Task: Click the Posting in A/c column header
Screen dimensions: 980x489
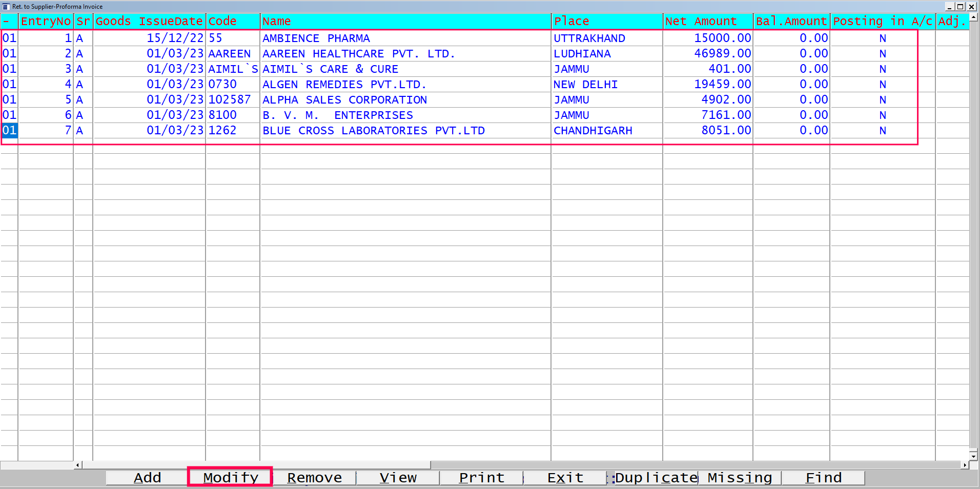Action: click(883, 22)
